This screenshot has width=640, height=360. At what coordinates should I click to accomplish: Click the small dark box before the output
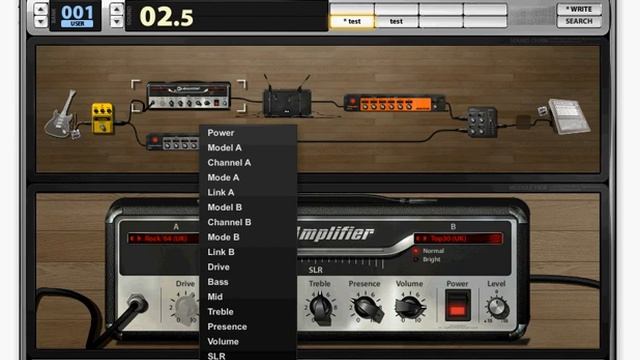pyautogui.click(x=523, y=122)
